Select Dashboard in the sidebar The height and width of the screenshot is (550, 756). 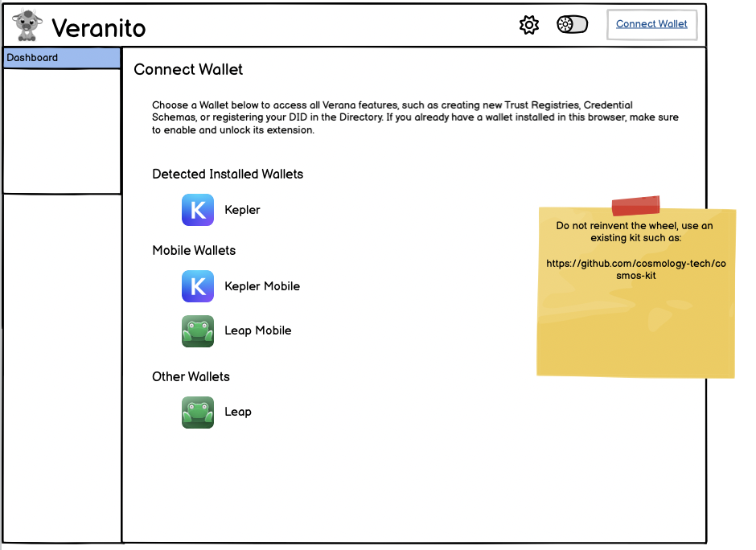62,58
